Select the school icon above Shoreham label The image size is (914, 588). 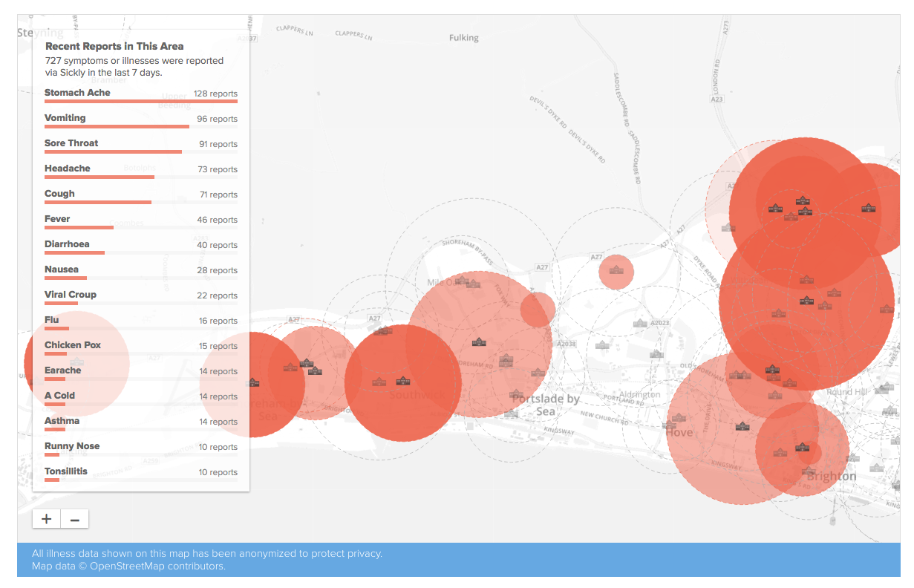click(x=253, y=382)
